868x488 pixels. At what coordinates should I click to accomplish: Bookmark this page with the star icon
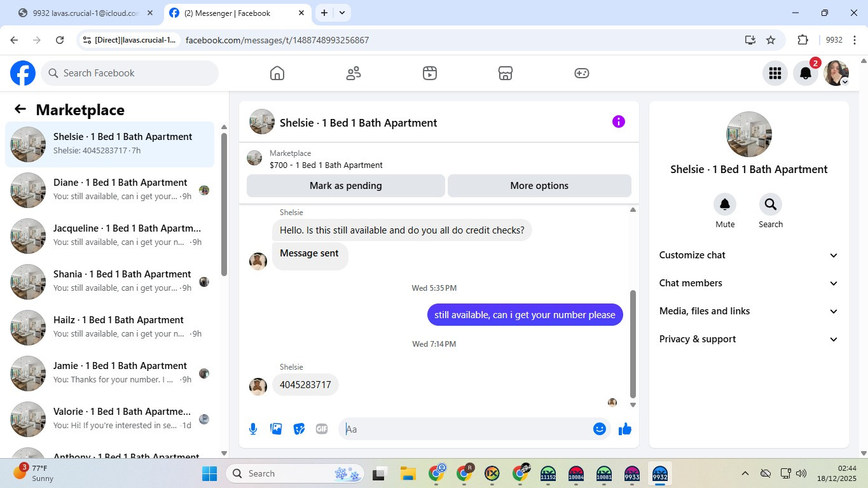click(x=771, y=40)
